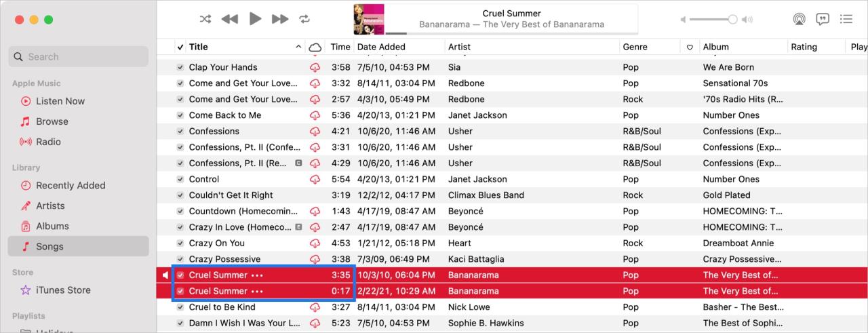
Task: Skip to next track
Action: tap(280, 19)
